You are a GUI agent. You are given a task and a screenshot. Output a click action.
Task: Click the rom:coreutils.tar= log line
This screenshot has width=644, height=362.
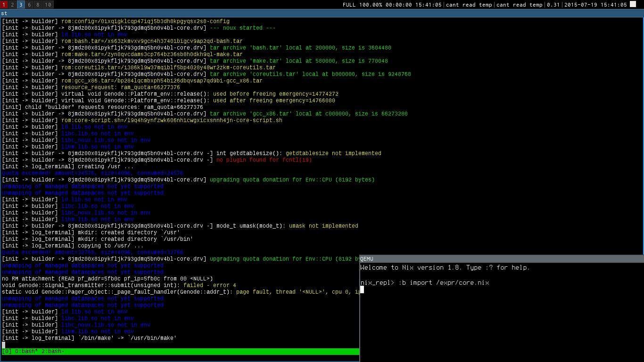click(139, 67)
